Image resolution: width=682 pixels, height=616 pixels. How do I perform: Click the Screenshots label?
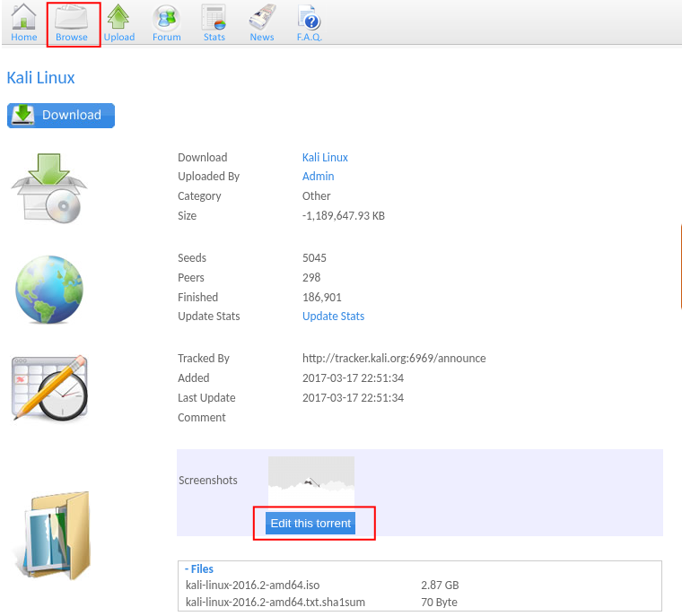click(208, 481)
